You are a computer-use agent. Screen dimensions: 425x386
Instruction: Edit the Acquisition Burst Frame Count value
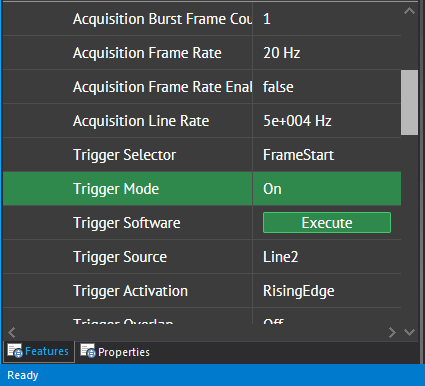tap(327, 19)
